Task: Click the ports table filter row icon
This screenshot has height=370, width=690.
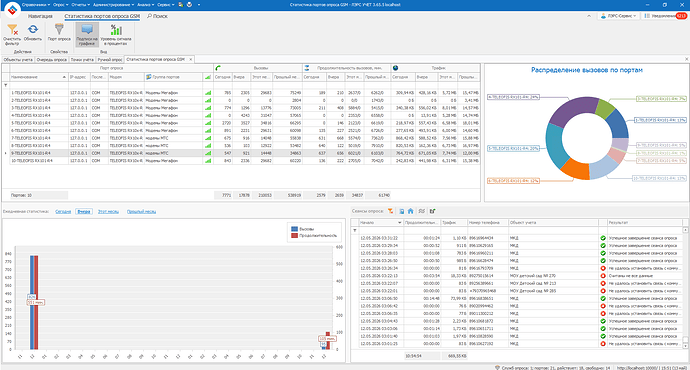Action: tap(6, 85)
